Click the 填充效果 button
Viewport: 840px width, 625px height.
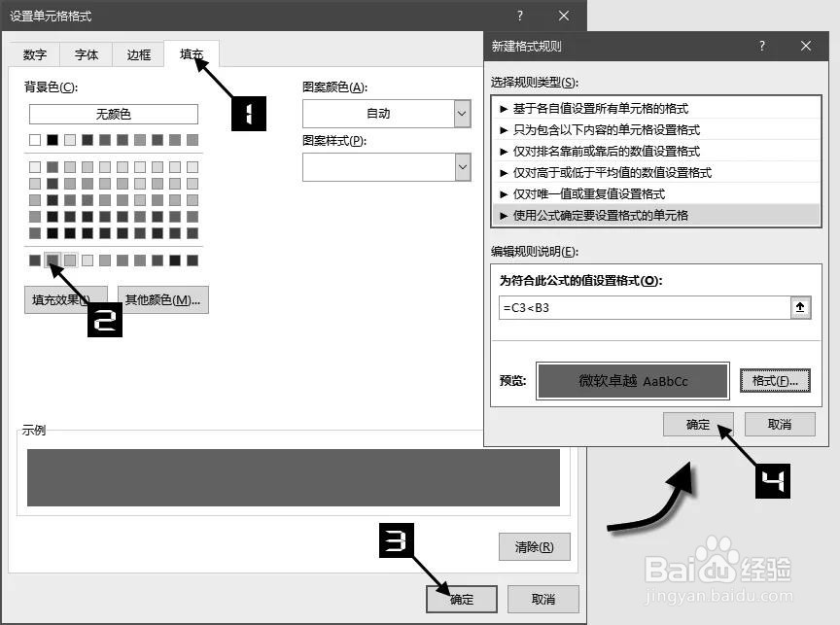pos(66,299)
